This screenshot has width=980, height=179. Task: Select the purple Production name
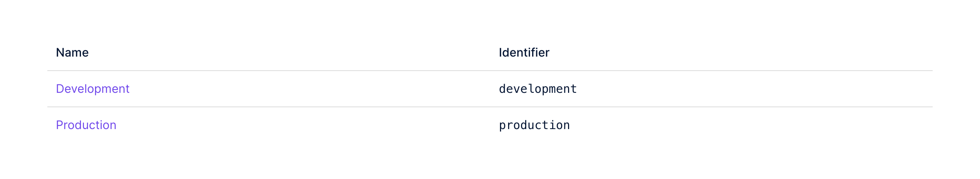[86, 125]
